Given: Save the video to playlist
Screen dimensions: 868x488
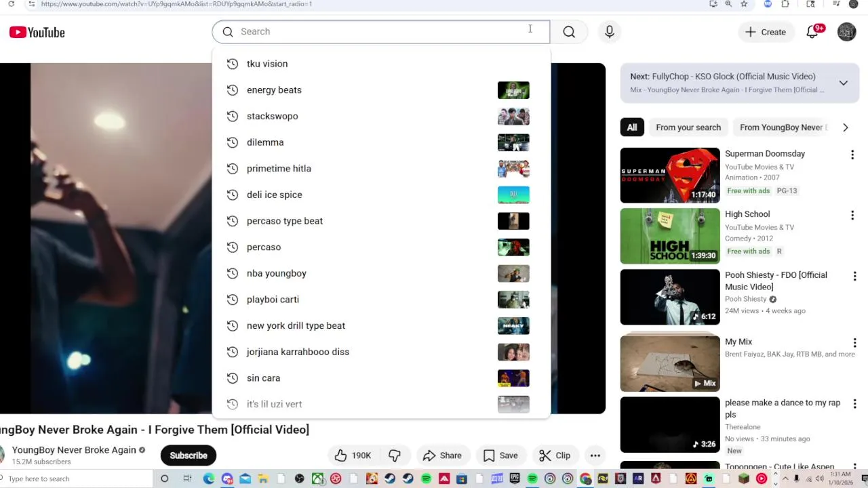Looking at the screenshot, I should 500,455.
